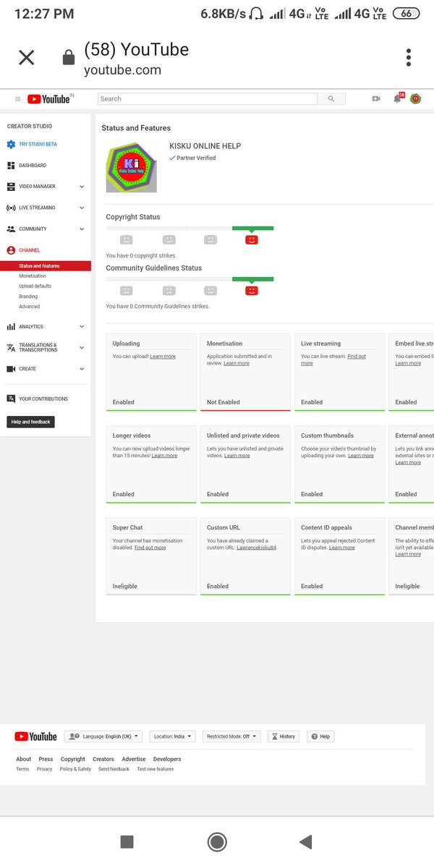
Task: Open the account avatar menu
Action: tap(416, 98)
